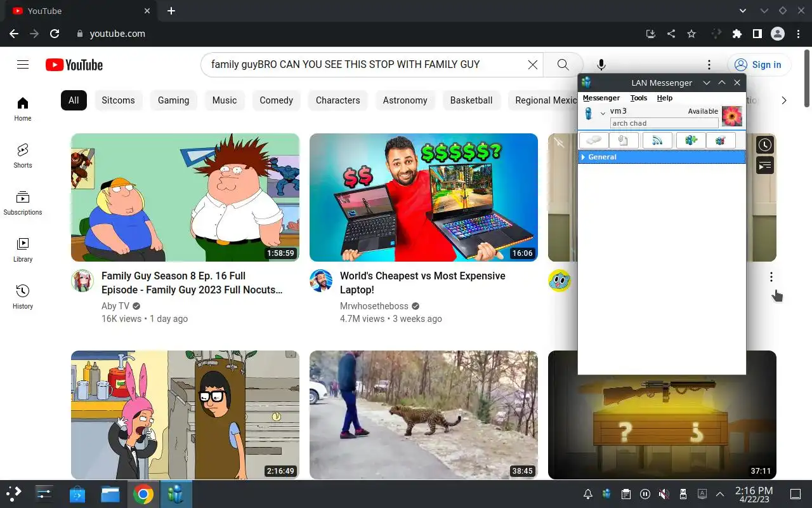This screenshot has width=812, height=508.
Task: Open the Chrome profile avatar
Action: coord(778,34)
